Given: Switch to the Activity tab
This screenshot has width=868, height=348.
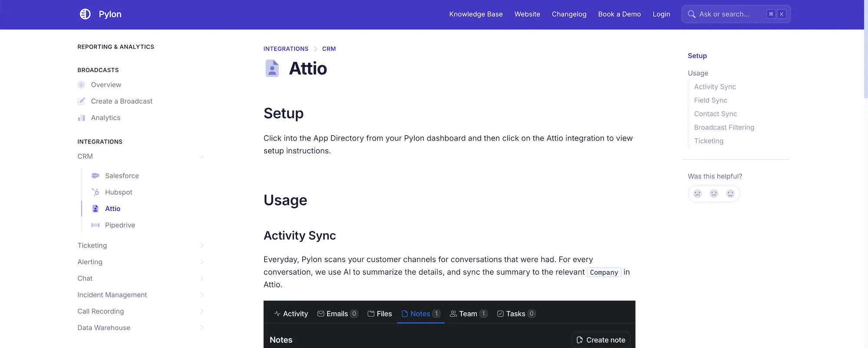Looking at the screenshot, I should pyautogui.click(x=291, y=314).
